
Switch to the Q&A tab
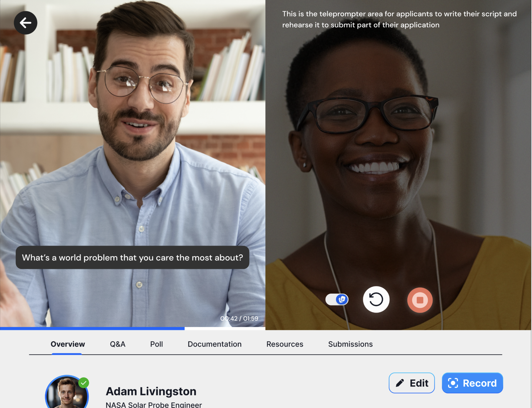(x=117, y=344)
